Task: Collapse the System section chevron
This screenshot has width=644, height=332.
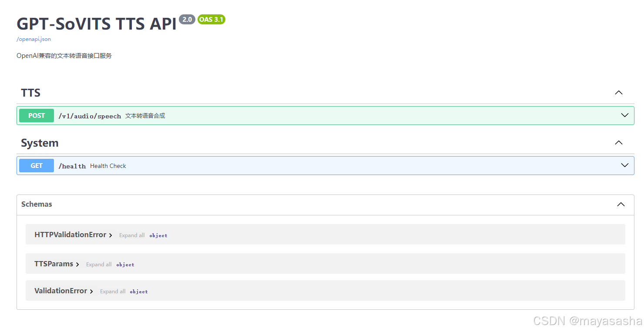Action: tap(619, 143)
